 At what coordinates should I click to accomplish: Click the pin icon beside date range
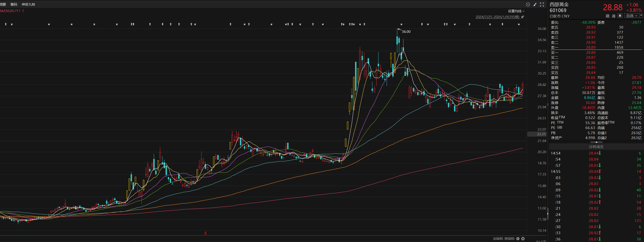coord(523,17)
